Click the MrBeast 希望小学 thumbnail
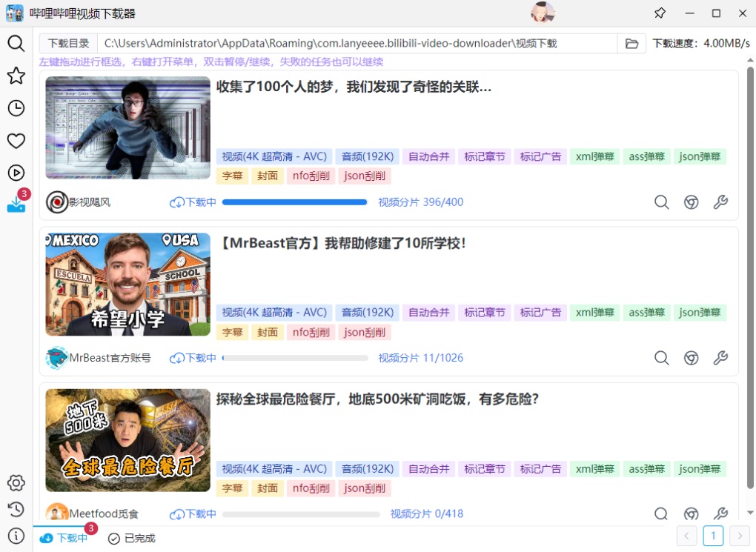The width and height of the screenshot is (756, 552). (x=127, y=285)
